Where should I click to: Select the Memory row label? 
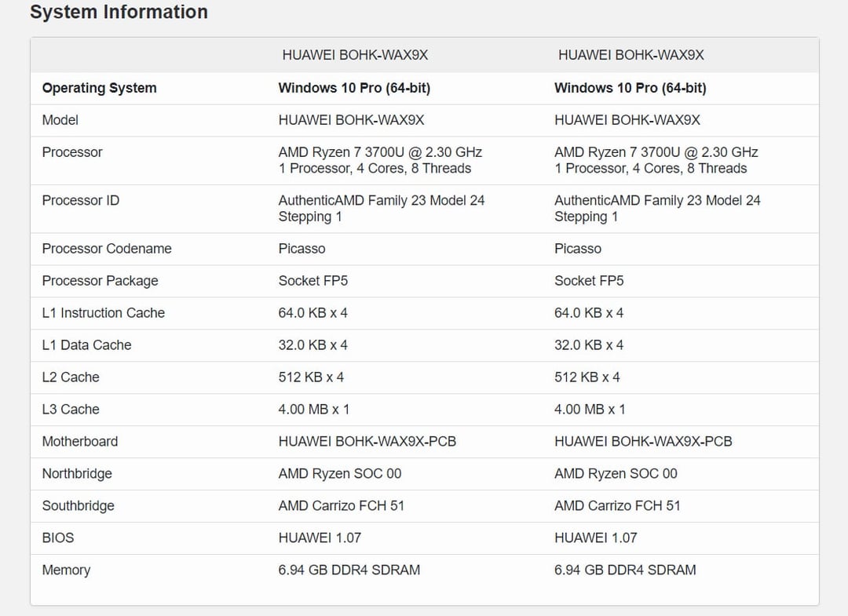point(67,570)
